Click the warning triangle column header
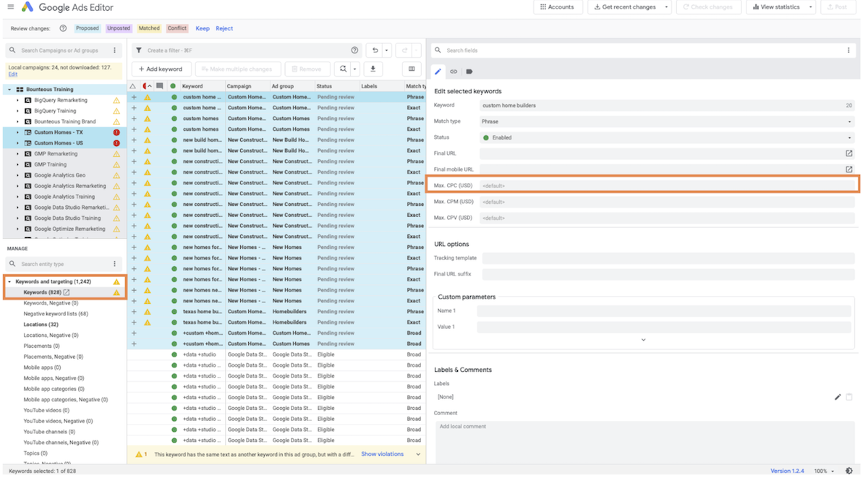868x486 pixels. [133, 86]
